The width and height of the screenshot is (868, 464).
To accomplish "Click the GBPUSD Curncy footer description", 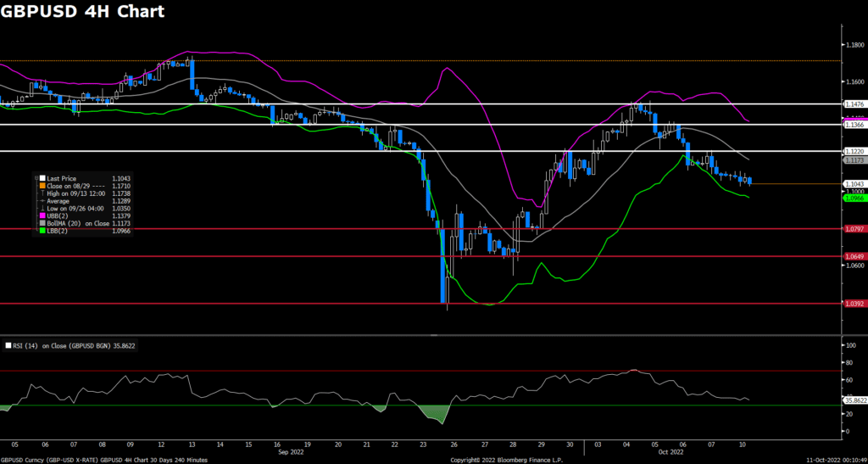I will coord(104,460).
